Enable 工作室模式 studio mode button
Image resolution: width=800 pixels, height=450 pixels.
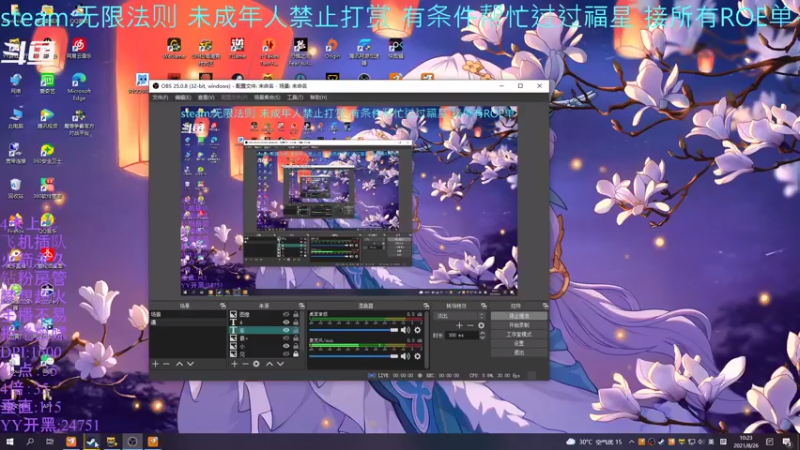(519, 335)
